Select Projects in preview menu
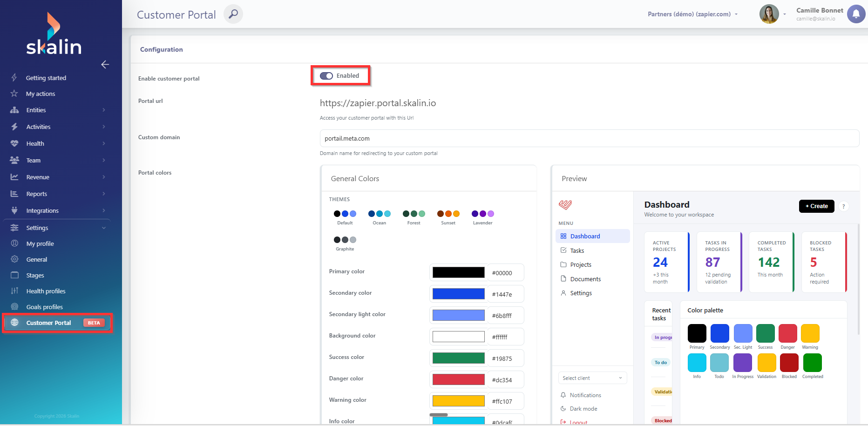 [x=581, y=264]
